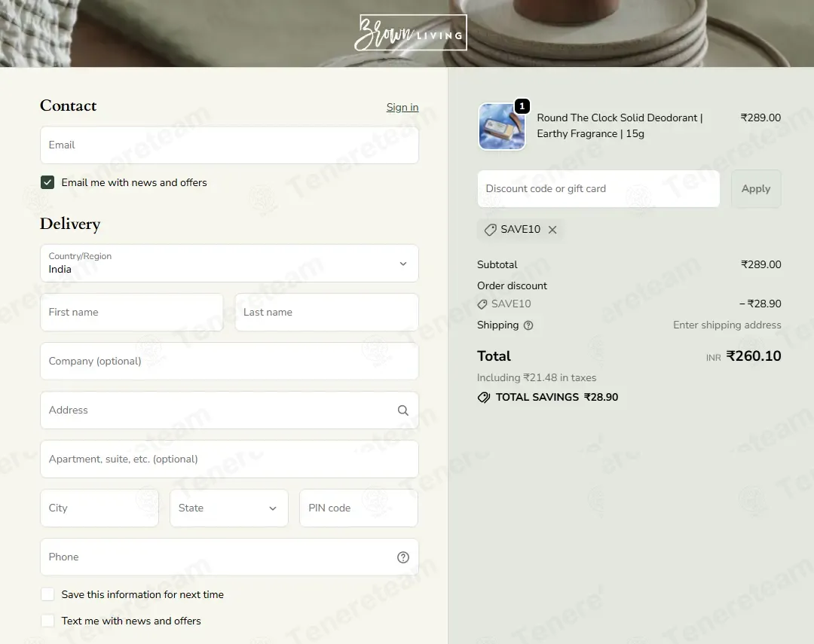814x644 pixels.
Task: Uncheck Email me with news and offers
Action: 47,182
